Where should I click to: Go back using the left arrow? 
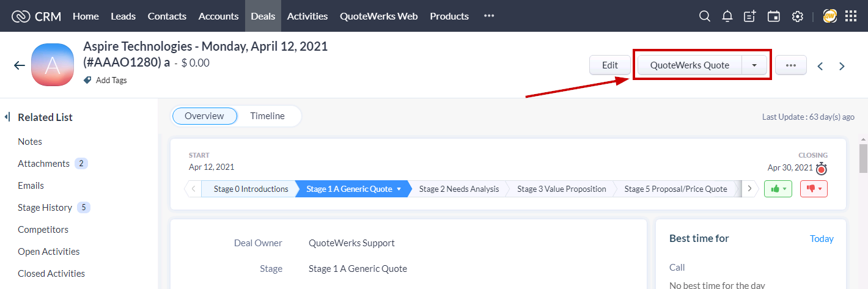(x=20, y=66)
